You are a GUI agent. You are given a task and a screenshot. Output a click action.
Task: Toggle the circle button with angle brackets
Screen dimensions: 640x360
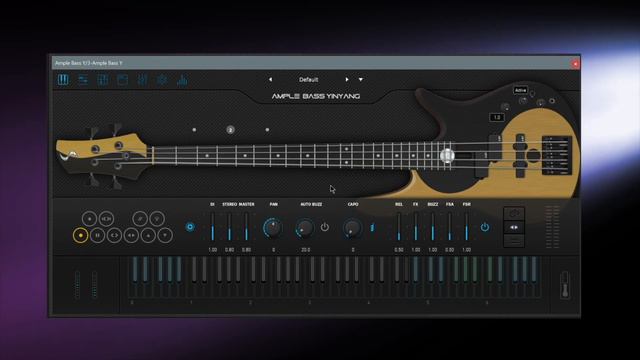point(114,236)
